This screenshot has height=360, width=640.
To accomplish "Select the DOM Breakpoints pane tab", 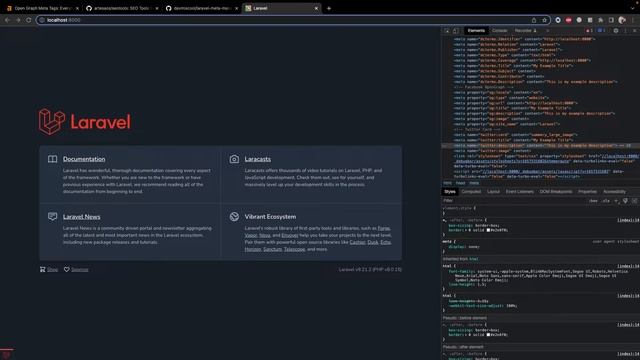I will (x=556, y=191).
